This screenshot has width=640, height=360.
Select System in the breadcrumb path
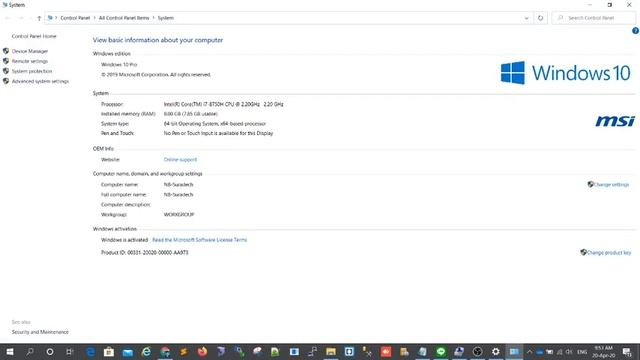[166, 18]
